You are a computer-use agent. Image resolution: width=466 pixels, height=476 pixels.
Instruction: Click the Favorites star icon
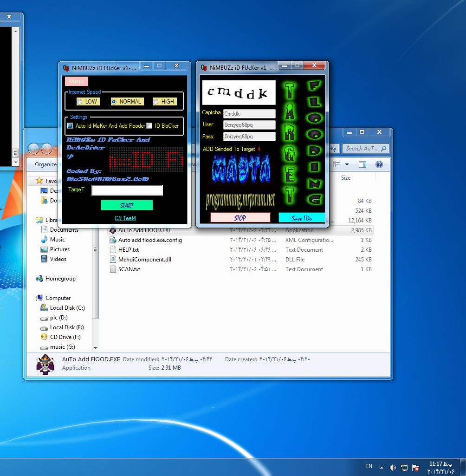(39, 181)
